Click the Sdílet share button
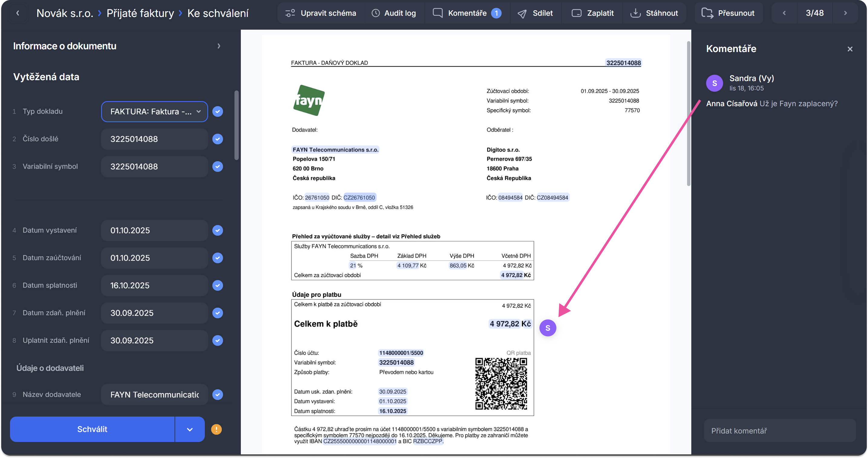Screen dimensions: 868x458 [535, 13]
